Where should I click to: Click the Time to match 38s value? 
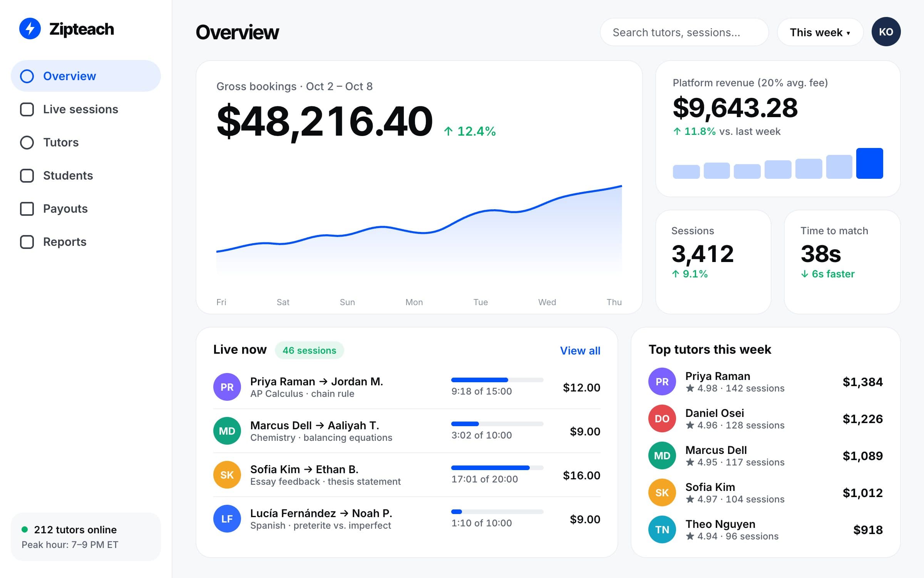pyautogui.click(x=821, y=254)
